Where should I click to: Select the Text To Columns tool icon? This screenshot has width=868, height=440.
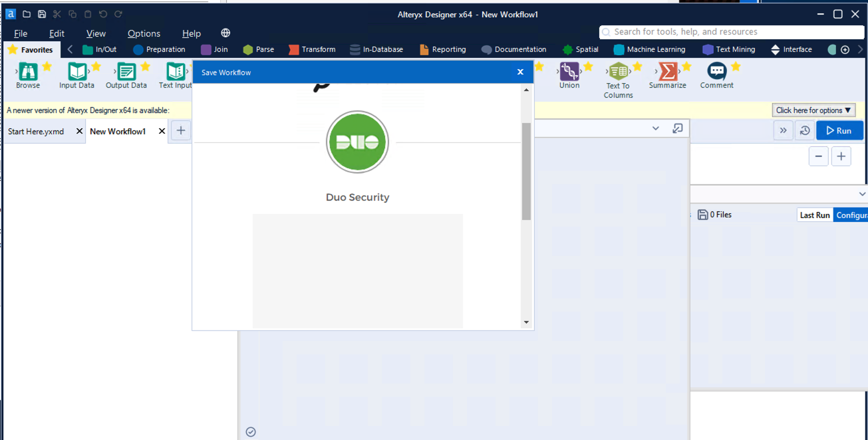click(619, 71)
